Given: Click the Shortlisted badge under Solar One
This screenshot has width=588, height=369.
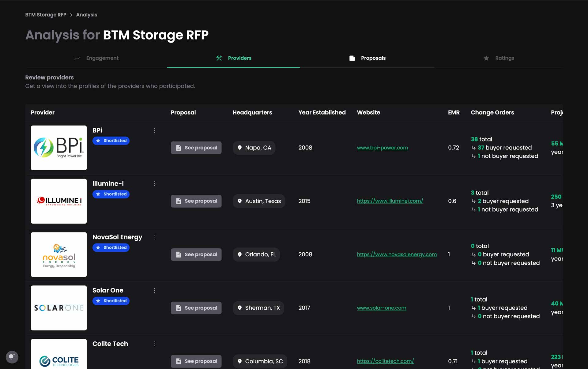Looking at the screenshot, I should (111, 301).
